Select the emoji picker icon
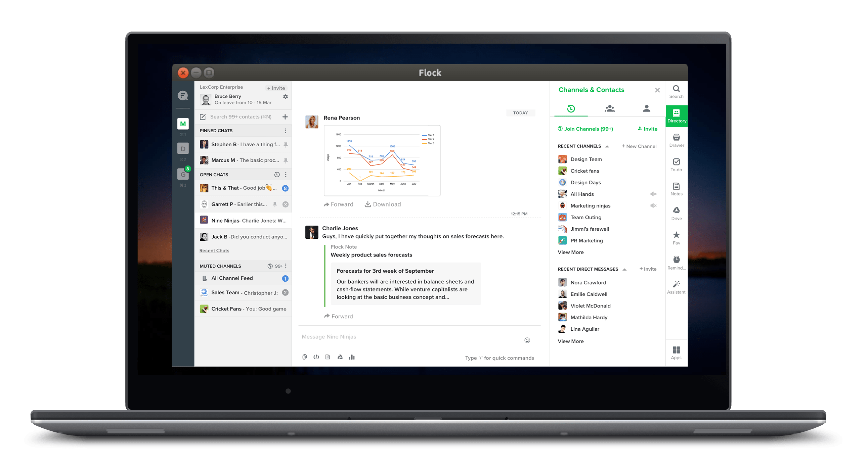This screenshot has width=868, height=470. point(527,340)
